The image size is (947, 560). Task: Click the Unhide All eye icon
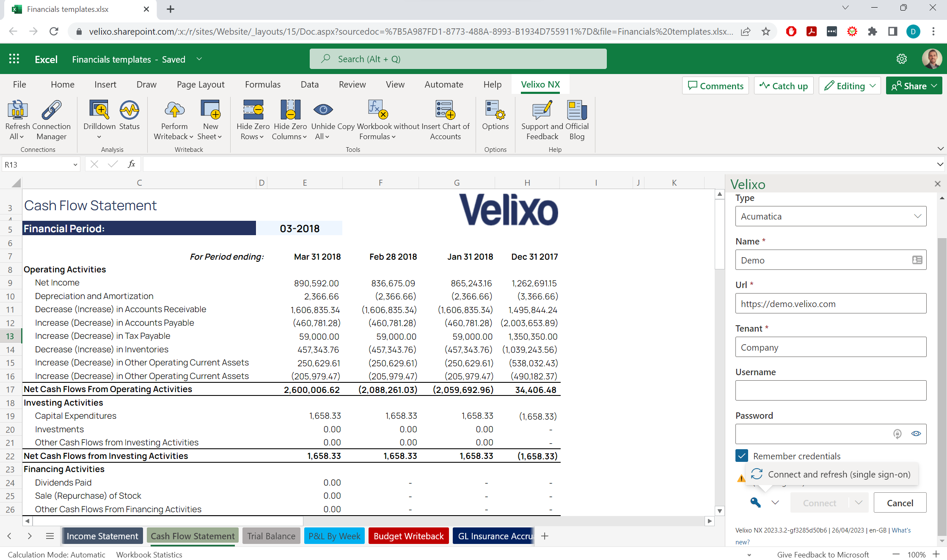pyautogui.click(x=323, y=110)
